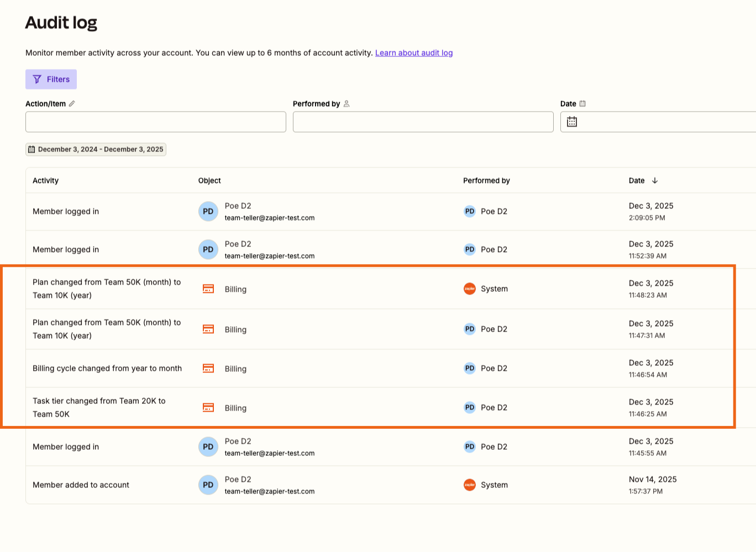
Task: Click the funnel icon on the Filters button
Action: (38, 79)
